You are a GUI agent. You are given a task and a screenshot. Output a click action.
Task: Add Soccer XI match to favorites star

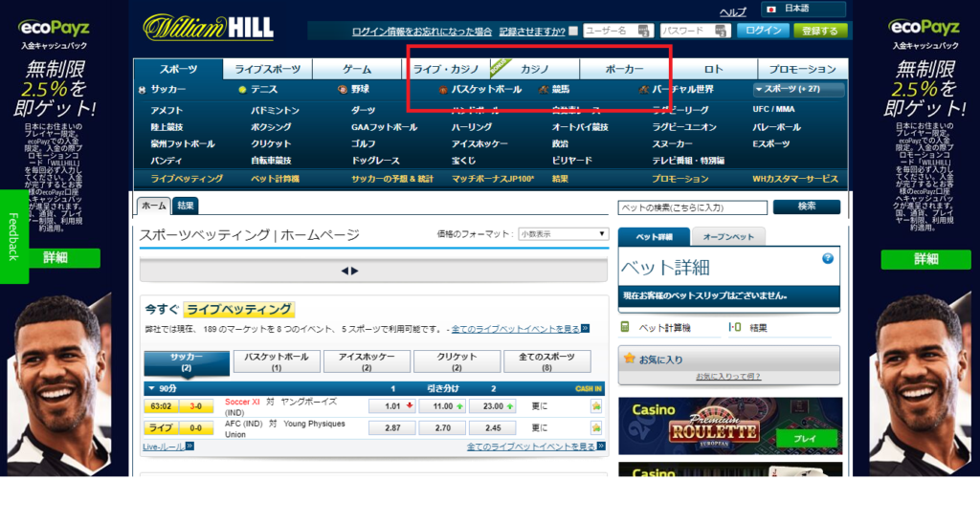click(x=595, y=406)
